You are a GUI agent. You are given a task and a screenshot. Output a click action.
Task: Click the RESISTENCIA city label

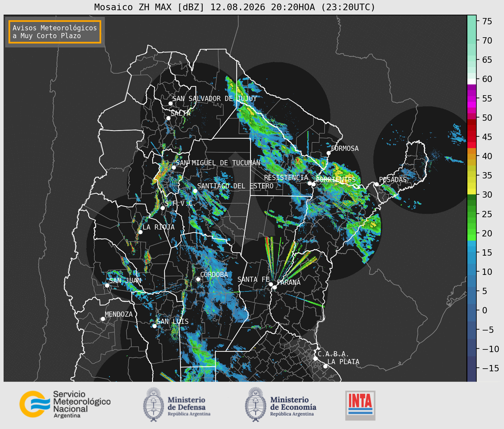click(286, 178)
